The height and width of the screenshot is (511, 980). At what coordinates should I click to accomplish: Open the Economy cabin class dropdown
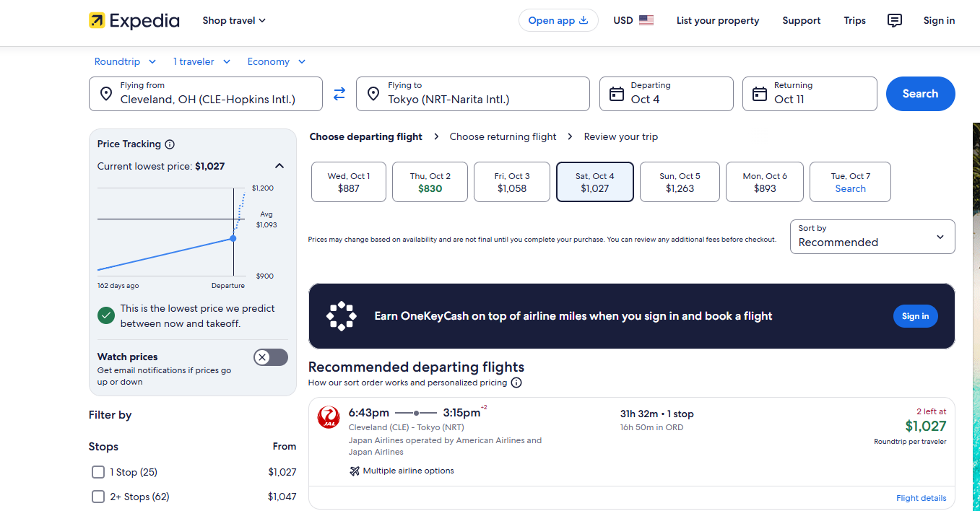277,61
